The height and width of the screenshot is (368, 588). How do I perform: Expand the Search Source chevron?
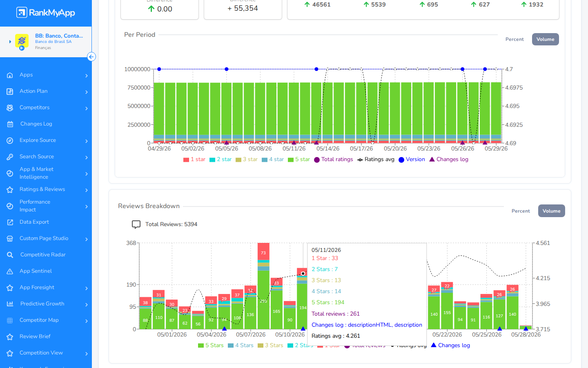coord(87,157)
